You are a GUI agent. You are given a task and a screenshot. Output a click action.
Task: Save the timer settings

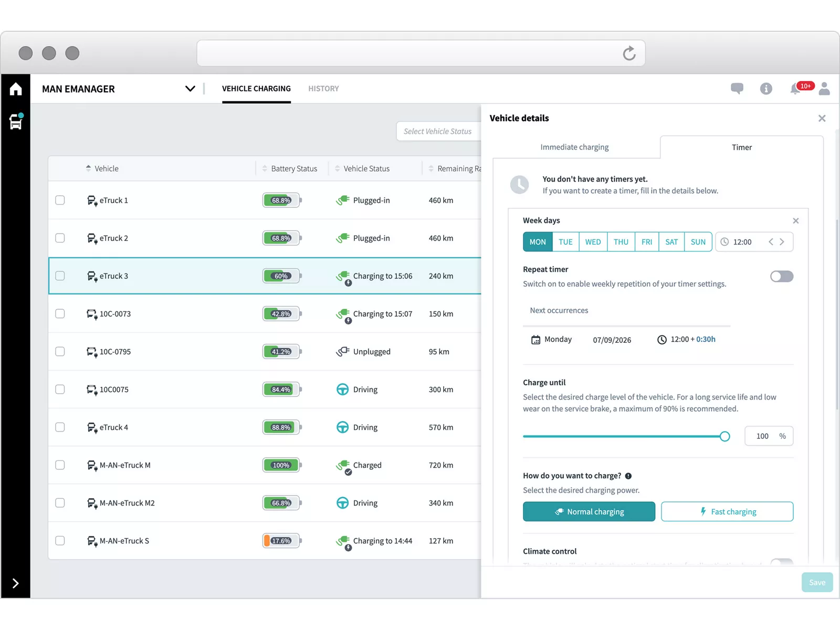817,582
